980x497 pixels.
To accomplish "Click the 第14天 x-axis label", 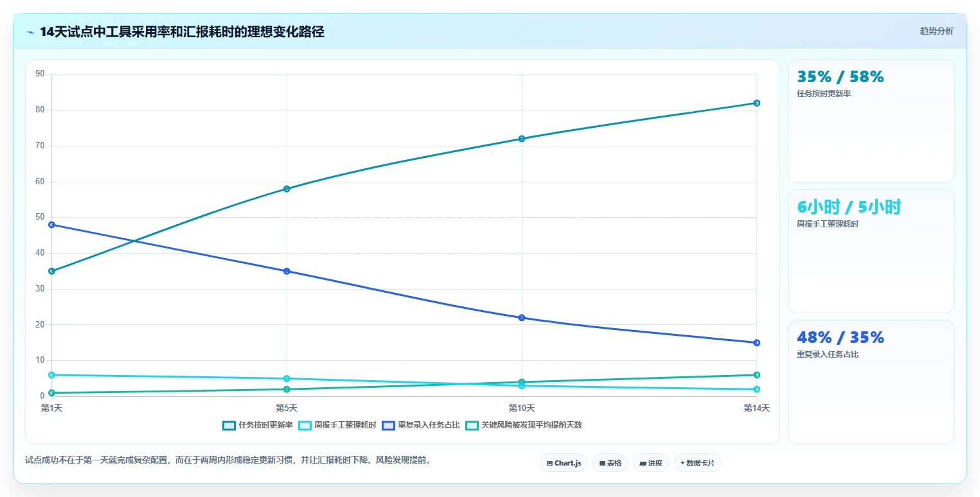I will pos(756,408).
